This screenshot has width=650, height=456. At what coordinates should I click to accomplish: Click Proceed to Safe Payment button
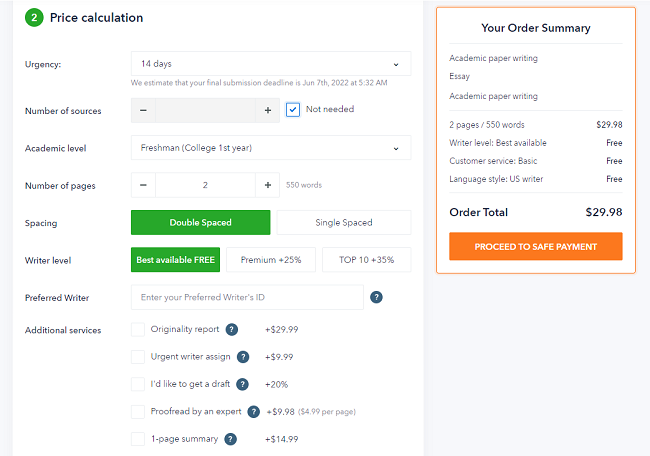536,247
